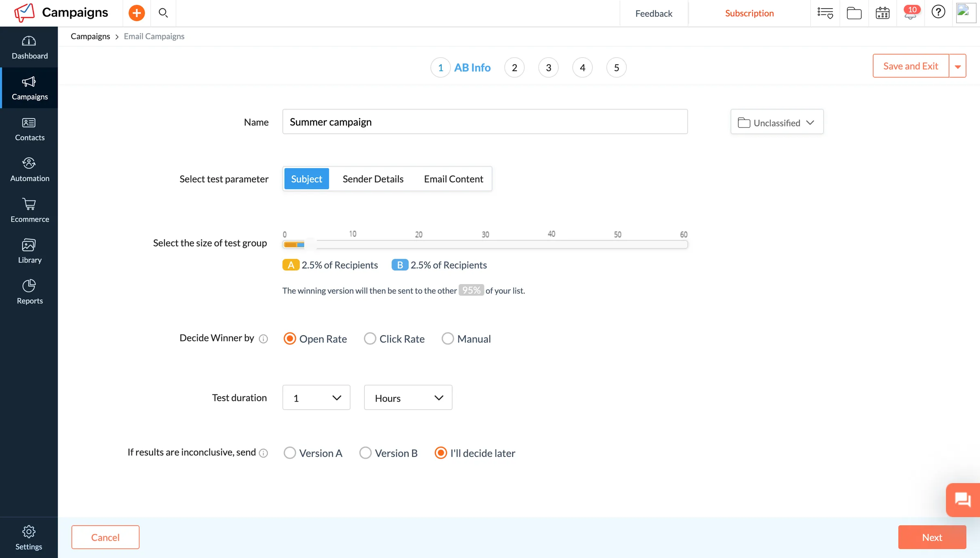The width and height of the screenshot is (980, 558).
Task: Open the Library section
Action: 29,251
